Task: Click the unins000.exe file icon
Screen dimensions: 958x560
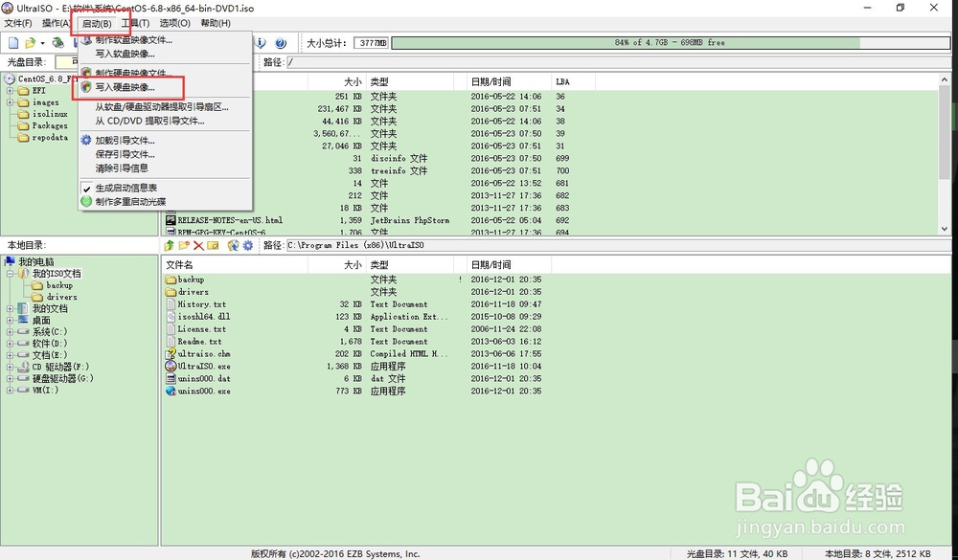Action: tap(171, 391)
